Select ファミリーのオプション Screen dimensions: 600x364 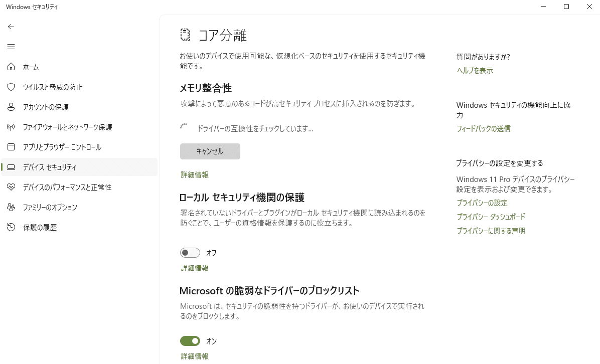[79, 207]
